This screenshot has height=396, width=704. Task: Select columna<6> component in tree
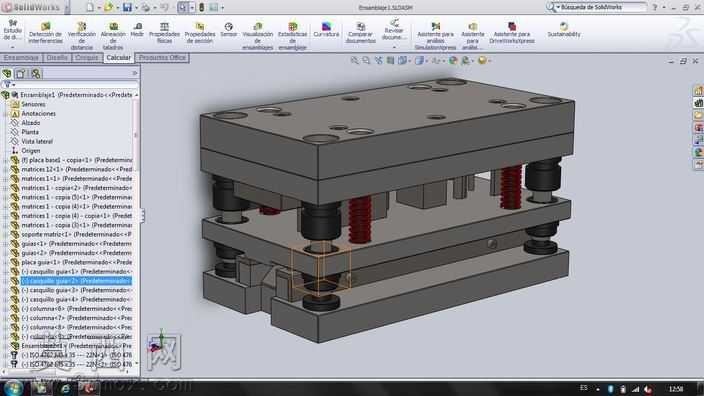point(76,309)
